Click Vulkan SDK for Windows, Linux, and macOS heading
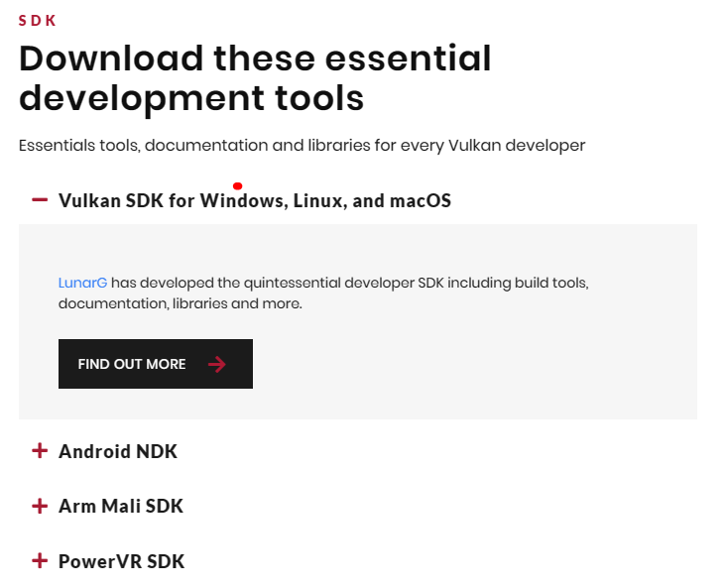The height and width of the screenshot is (588, 726). [x=255, y=201]
